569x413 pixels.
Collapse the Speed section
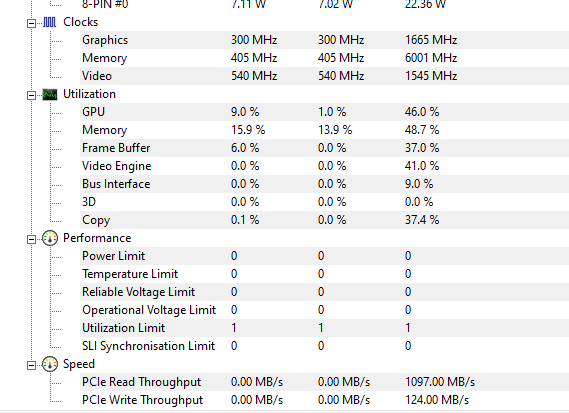pyautogui.click(x=32, y=365)
